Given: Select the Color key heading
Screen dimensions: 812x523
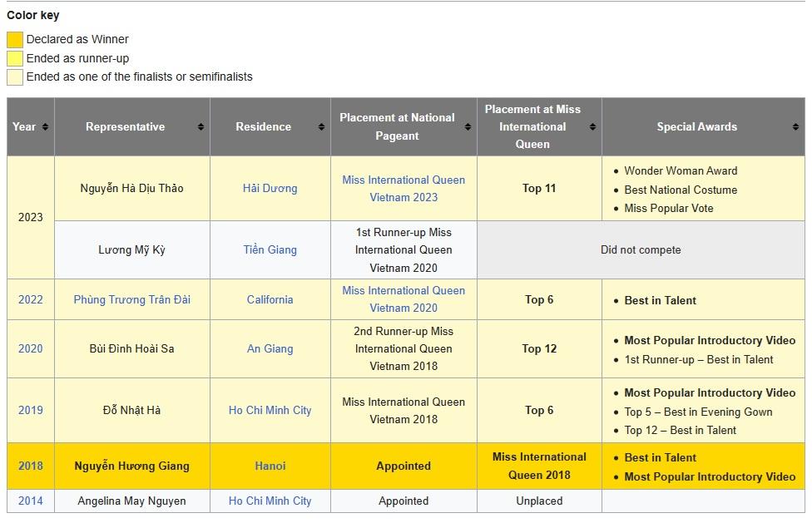Looking at the screenshot, I should click(x=33, y=15).
